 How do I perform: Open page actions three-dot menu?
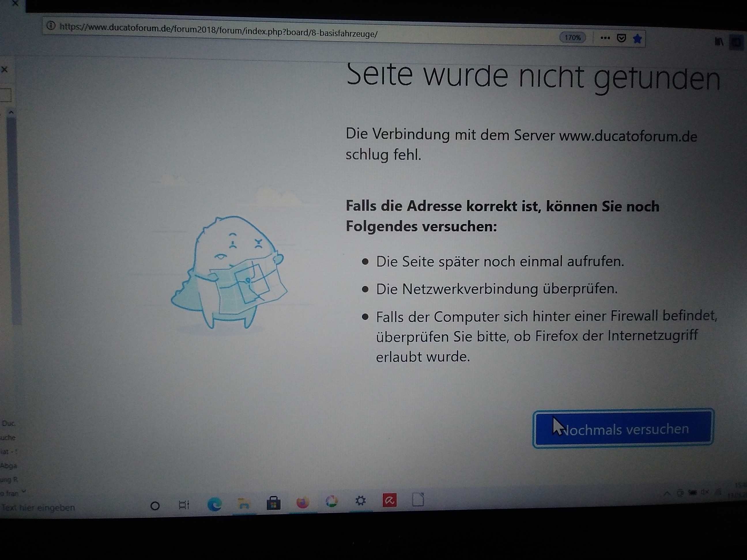605,38
